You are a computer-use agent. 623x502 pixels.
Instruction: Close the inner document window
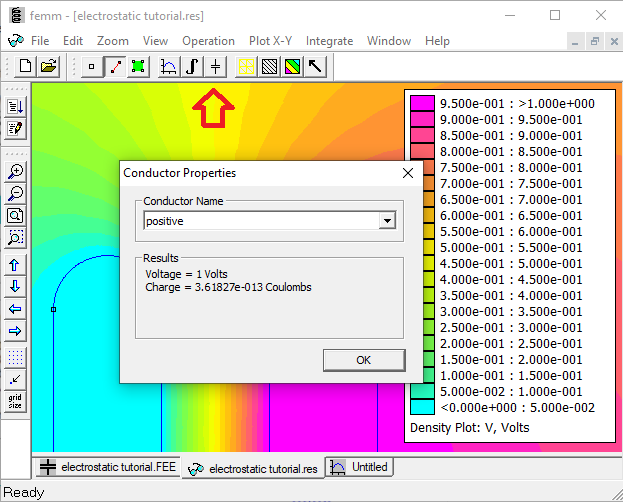click(x=614, y=41)
